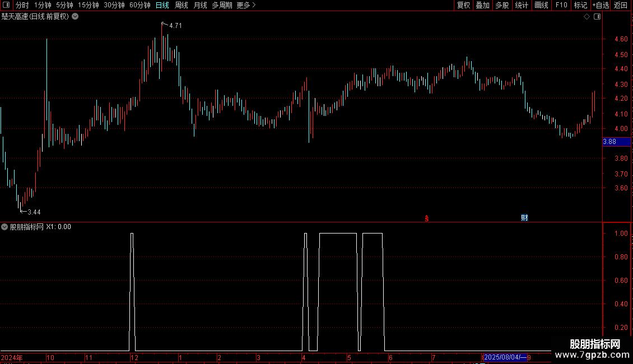Expand the 股朋指标网 indicator dropdown
Viewport: 633px width, 364px height.
click(x=4, y=227)
